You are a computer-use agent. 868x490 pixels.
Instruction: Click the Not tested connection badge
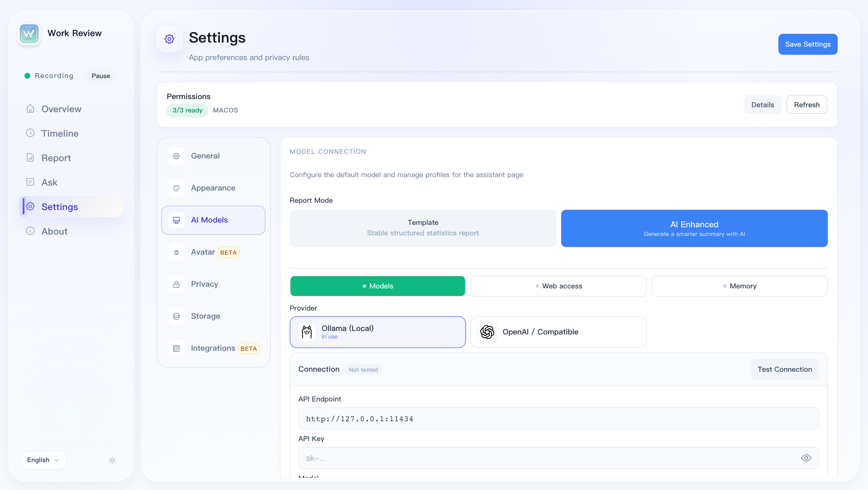click(363, 370)
